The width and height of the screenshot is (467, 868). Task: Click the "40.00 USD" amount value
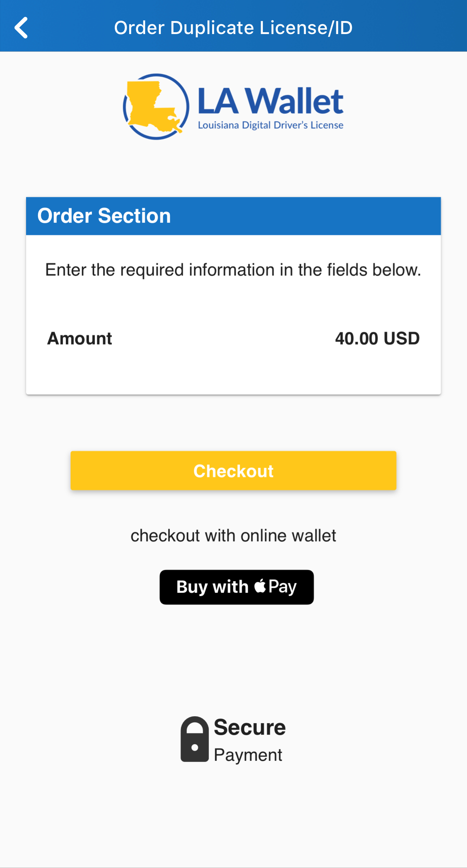[377, 339]
